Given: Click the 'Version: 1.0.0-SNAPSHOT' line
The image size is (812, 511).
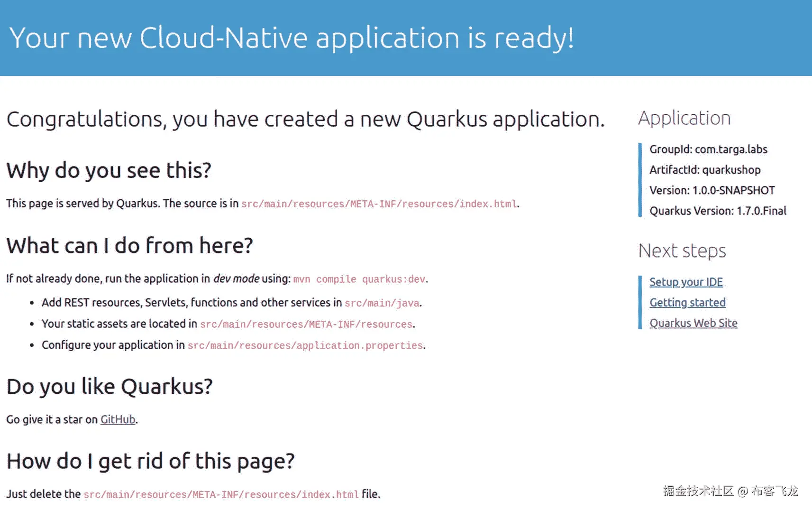Looking at the screenshot, I should pos(712,190).
